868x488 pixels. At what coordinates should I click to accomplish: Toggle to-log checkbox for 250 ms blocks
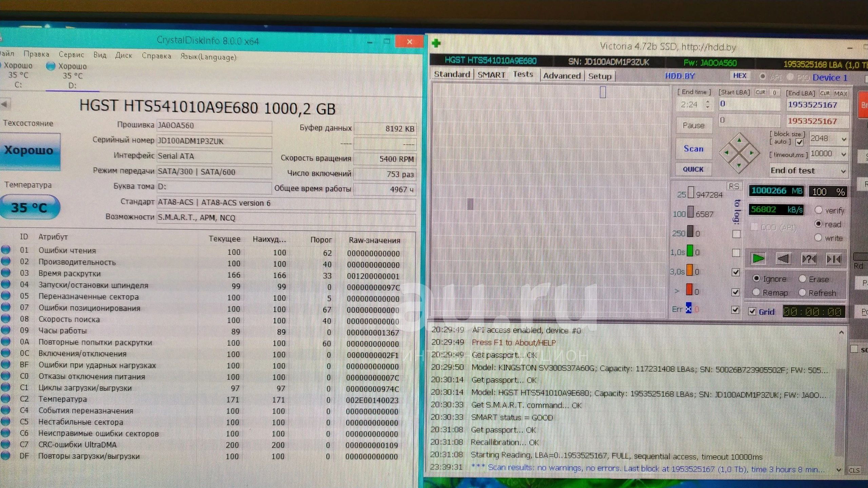[736, 234]
